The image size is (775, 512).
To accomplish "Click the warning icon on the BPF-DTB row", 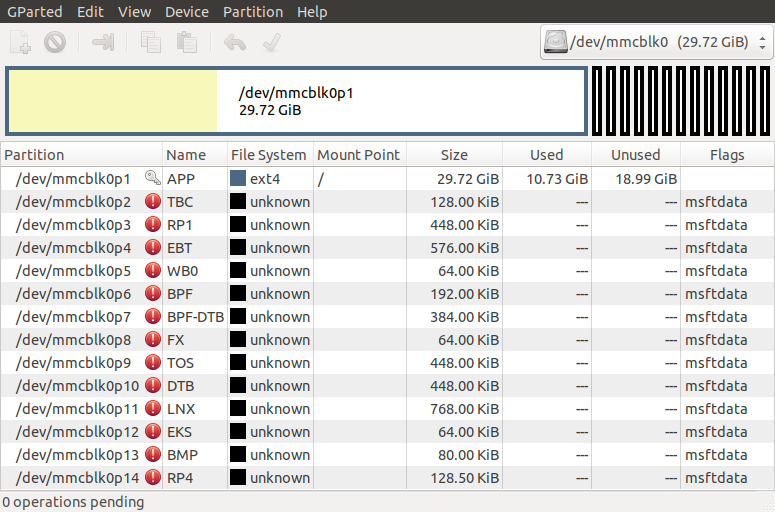I will pyautogui.click(x=153, y=316).
